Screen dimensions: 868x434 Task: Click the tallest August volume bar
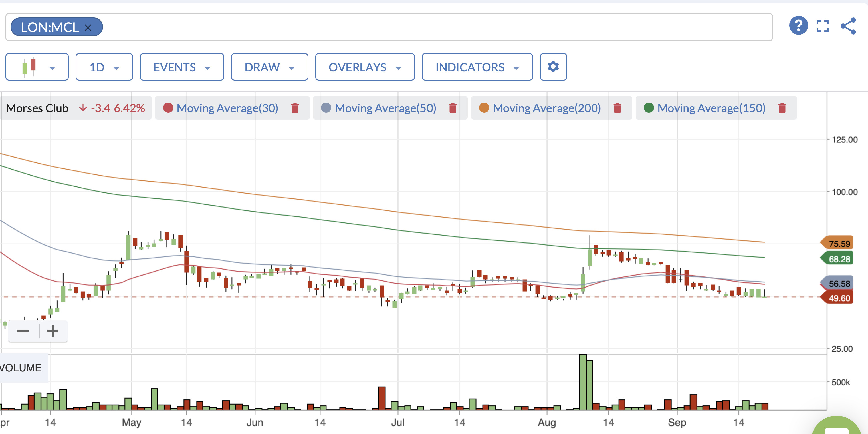point(583,382)
